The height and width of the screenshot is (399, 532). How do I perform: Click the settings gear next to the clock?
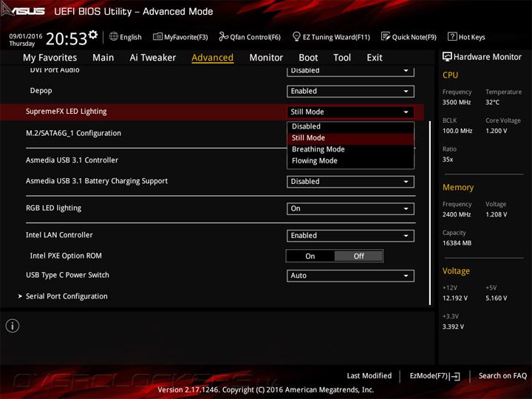coord(93,35)
